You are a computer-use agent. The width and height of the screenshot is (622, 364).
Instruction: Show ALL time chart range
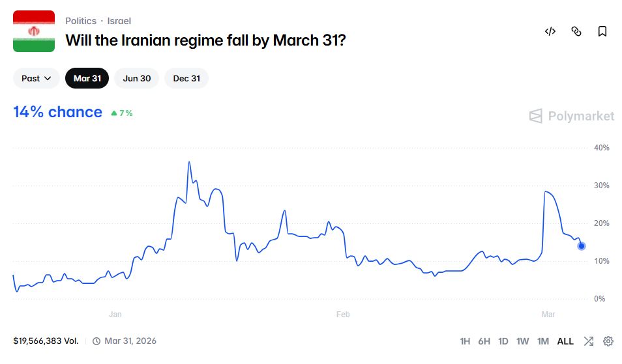[x=565, y=341]
